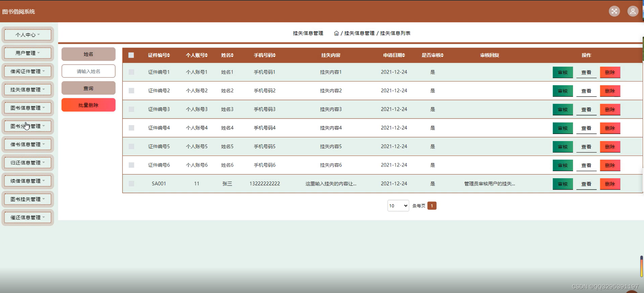Click the 查询 search button

pos(88,88)
